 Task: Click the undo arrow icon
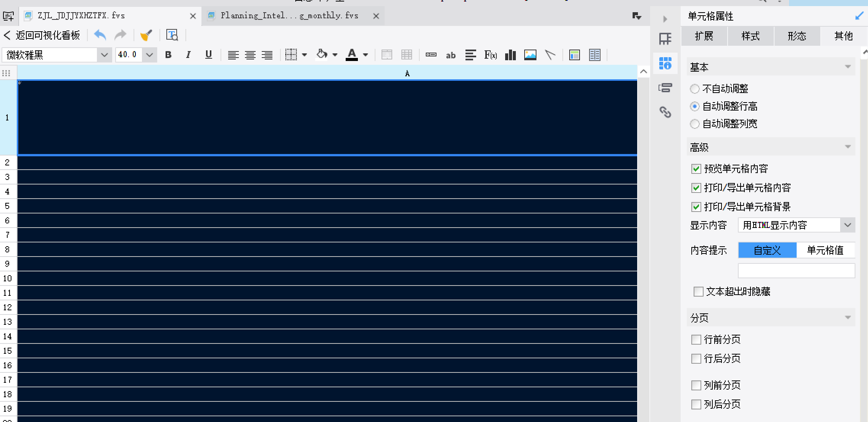pyautogui.click(x=100, y=35)
